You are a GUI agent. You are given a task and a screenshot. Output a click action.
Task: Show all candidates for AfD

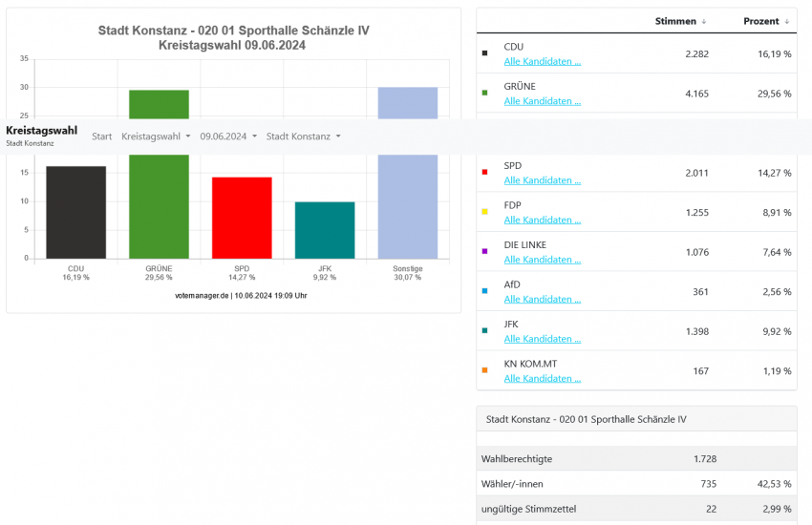click(542, 299)
